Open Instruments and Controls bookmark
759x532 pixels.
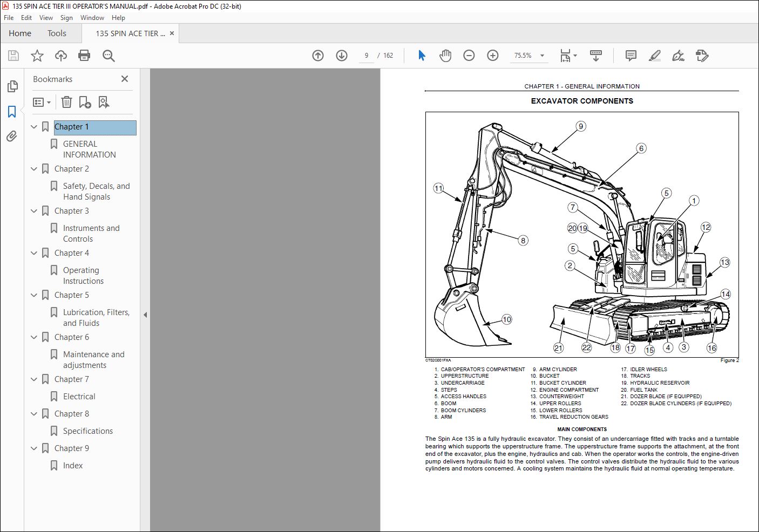pos(91,234)
